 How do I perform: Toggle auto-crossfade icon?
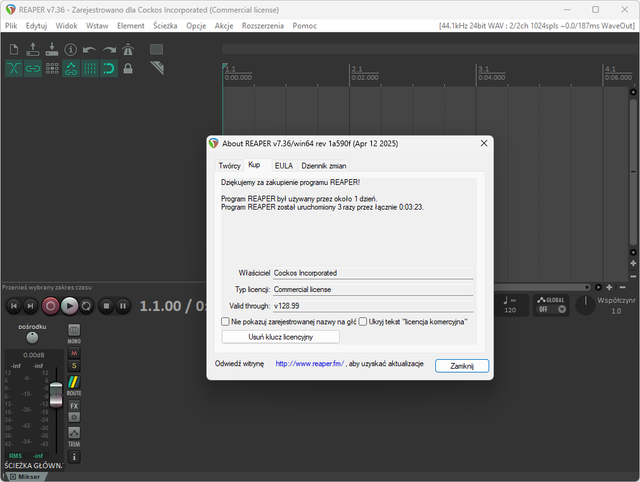pos(14,68)
